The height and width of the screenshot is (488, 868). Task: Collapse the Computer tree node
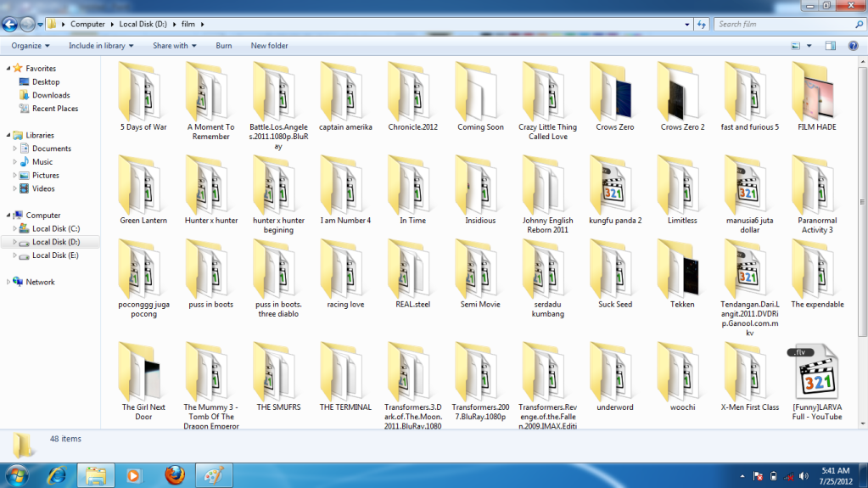(8, 215)
